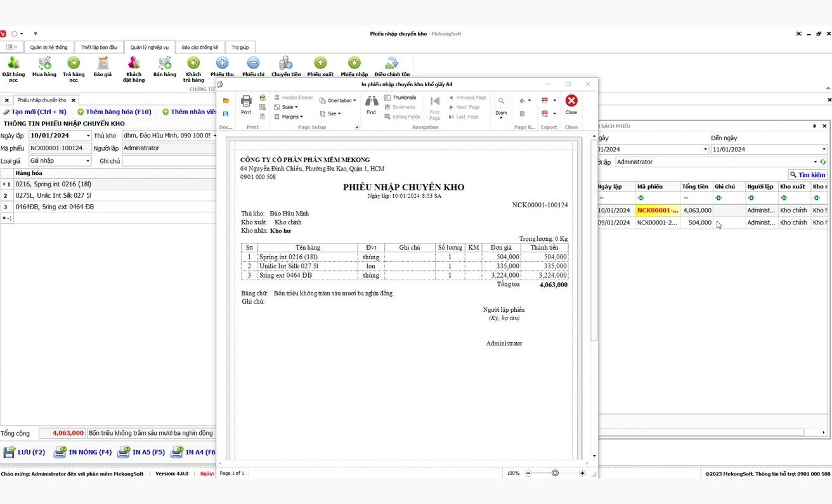Switch to the Báo cáo thống kê tab
832x504 pixels.
coord(200,48)
